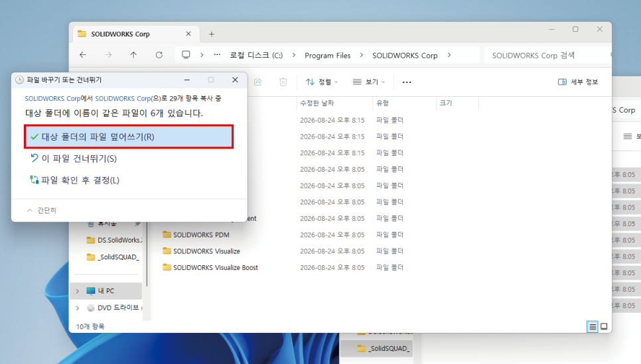641x364 pixels.
Task: Toggle the 세부 정보 details pane
Action: [x=578, y=82]
